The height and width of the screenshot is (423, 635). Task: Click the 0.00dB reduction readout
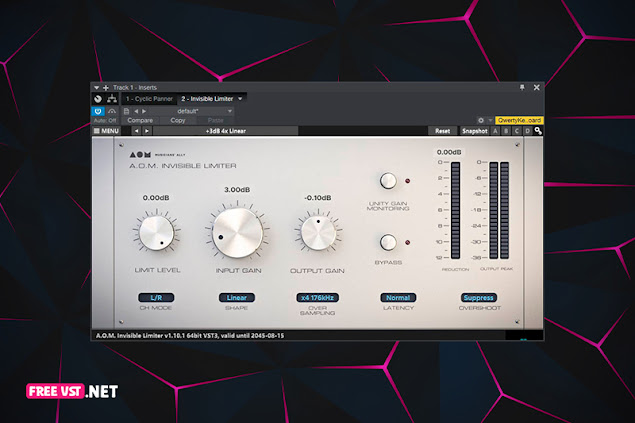(x=449, y=152)
